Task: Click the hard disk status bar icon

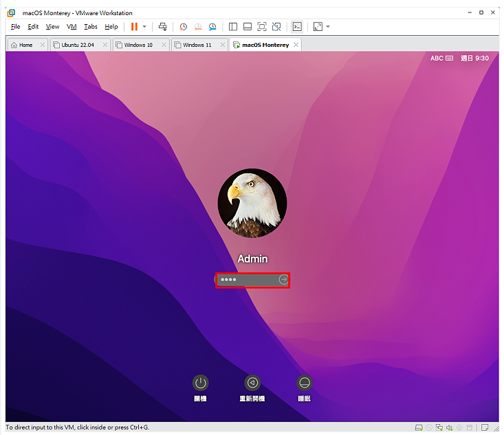Action: pos(419,427)
